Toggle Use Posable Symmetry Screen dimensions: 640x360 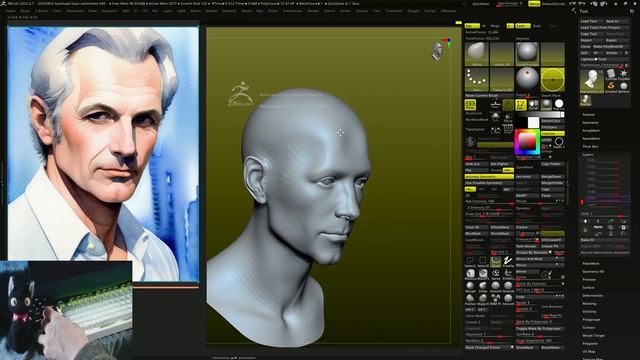[489, 183]
